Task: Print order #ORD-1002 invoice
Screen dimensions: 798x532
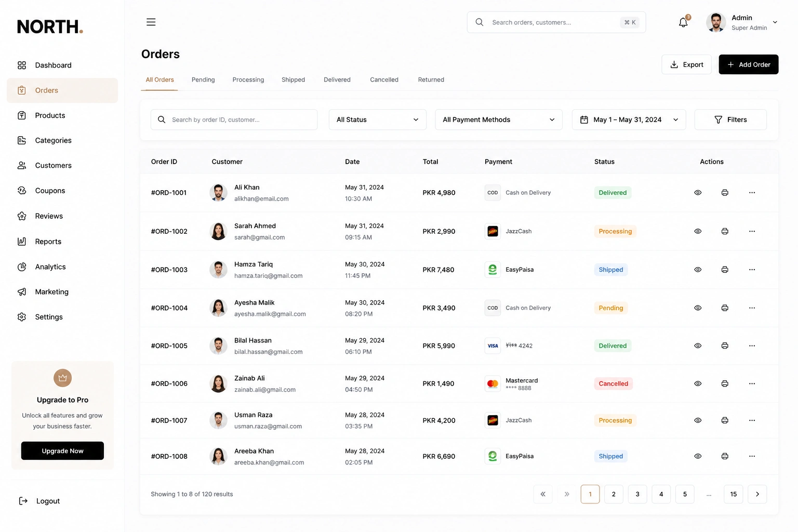Action: [x=725, y=231]
